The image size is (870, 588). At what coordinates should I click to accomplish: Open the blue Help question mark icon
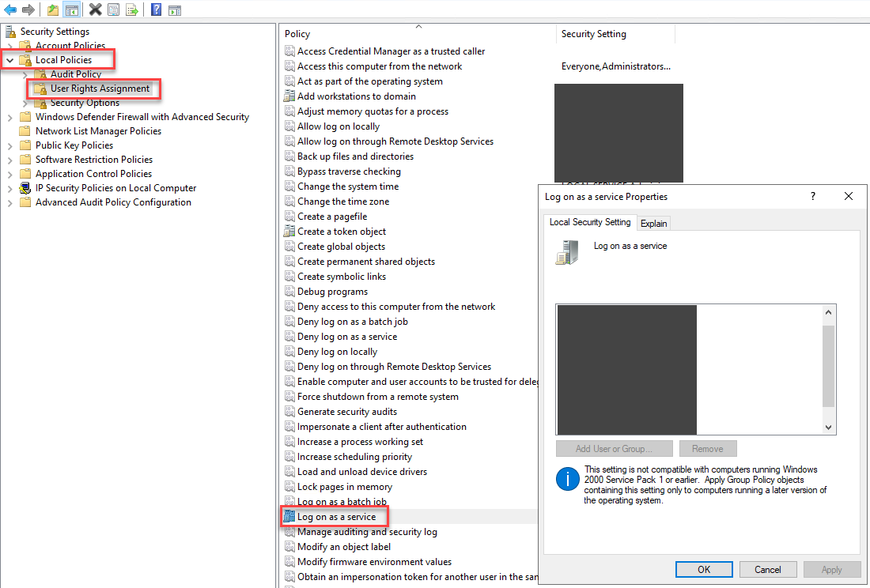(156, 9)
